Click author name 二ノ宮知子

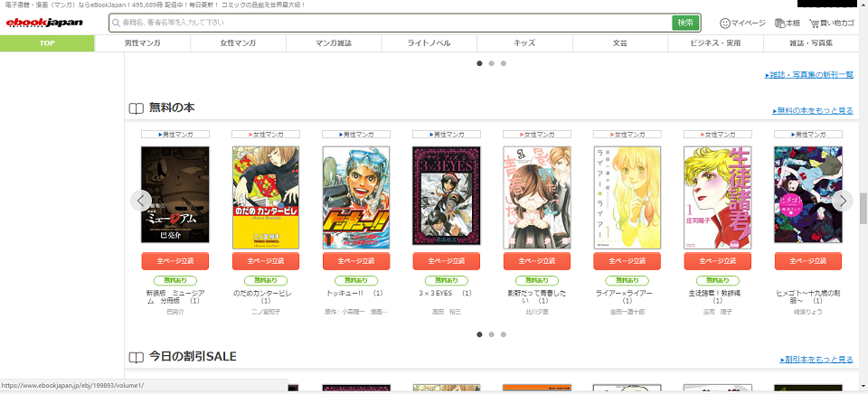pyautogui.click(x=266, y=312)
